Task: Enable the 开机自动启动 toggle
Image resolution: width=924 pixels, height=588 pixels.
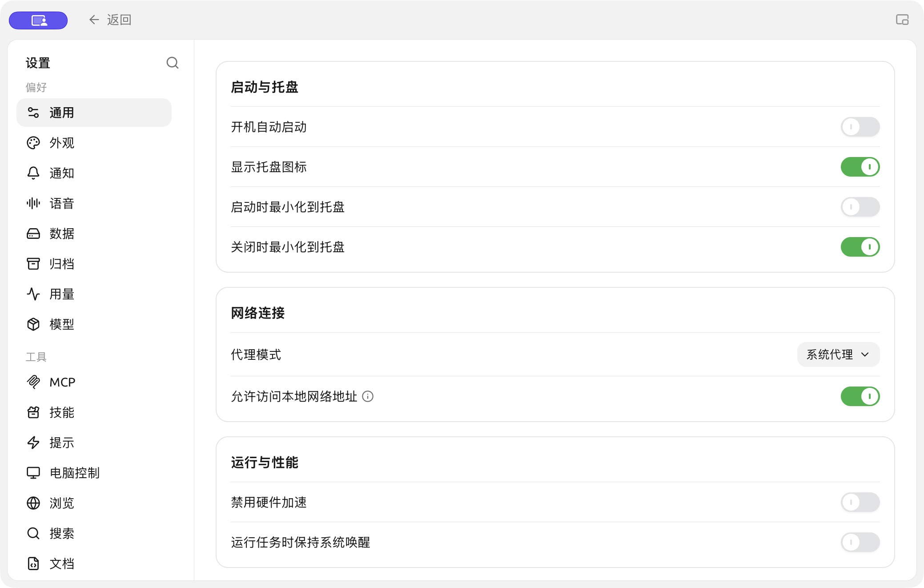Action: point(860,127)
